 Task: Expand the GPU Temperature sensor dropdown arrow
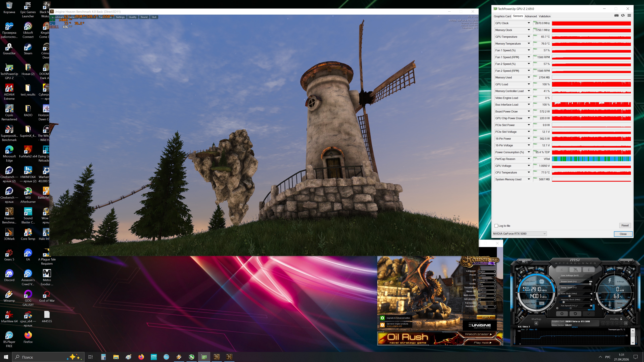[529, 37]
